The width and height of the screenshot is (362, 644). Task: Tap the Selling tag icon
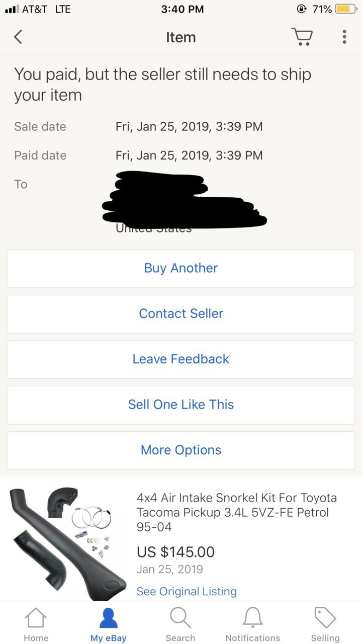click(x=325, y=618)
